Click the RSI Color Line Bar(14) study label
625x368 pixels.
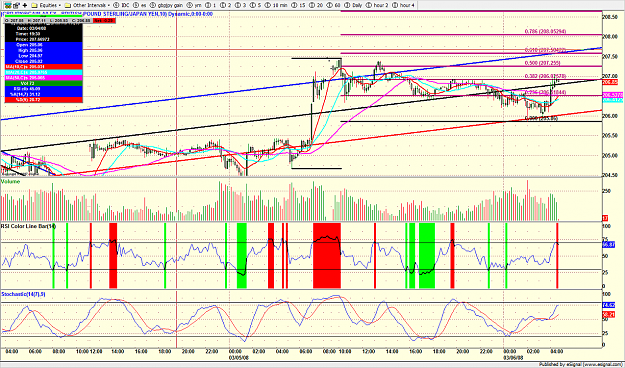click(x=28, y=226)
